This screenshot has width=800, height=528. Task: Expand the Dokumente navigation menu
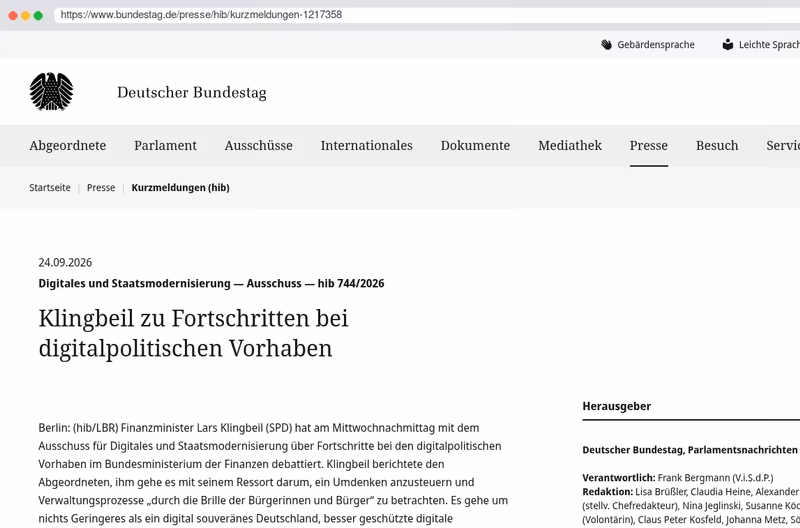[x=475, y=145]
